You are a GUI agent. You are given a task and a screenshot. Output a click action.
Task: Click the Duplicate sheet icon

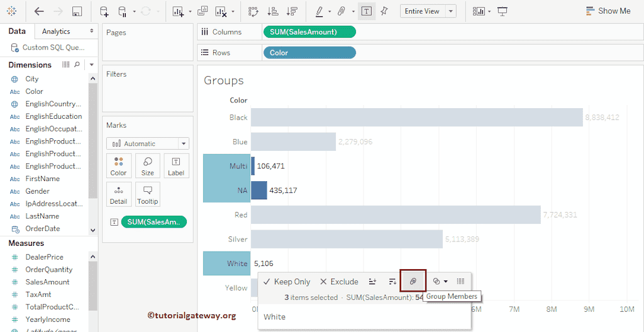pyautogui.click(x=203, y=11)
